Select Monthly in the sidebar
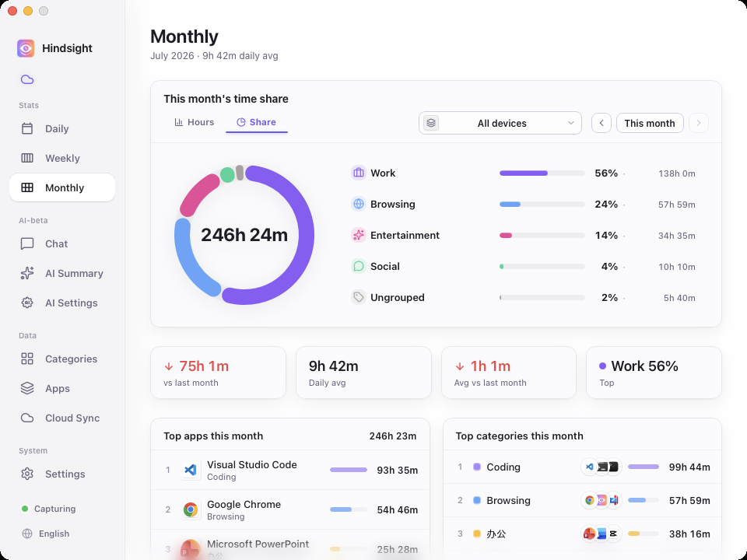The width and height of the screenshot is (747, 560). point(62,187)
